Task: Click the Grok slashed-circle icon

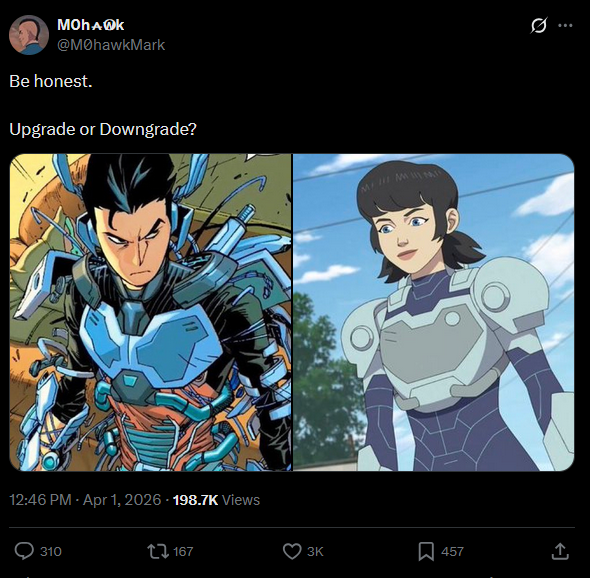Action: pyautogui.click(x=538, y=26)
